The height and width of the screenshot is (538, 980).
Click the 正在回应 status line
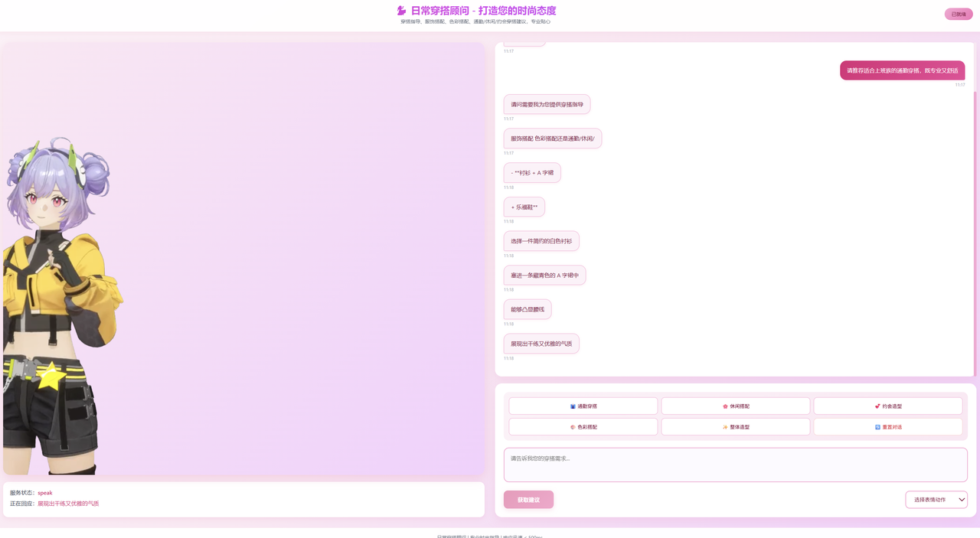tap(54, 504)
